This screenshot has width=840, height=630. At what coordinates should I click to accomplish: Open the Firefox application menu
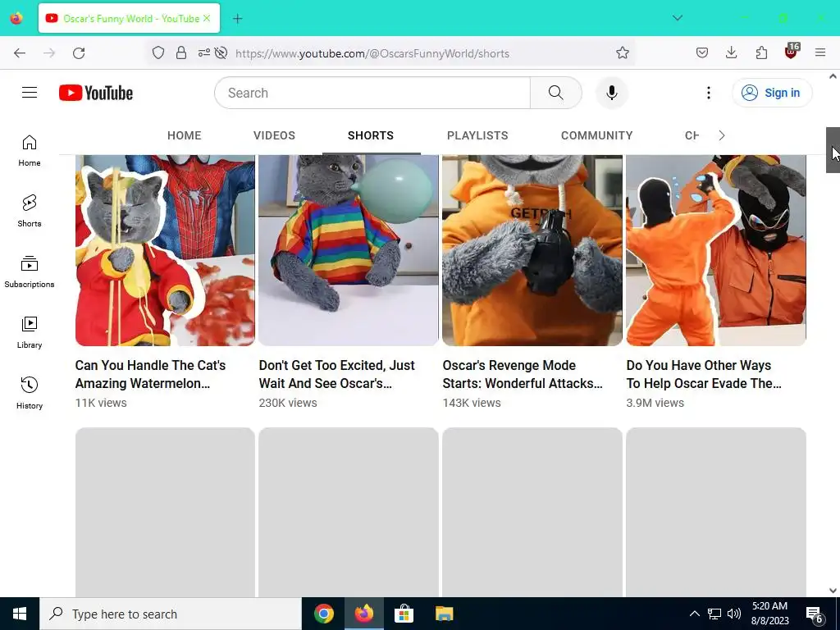(820, 52)
